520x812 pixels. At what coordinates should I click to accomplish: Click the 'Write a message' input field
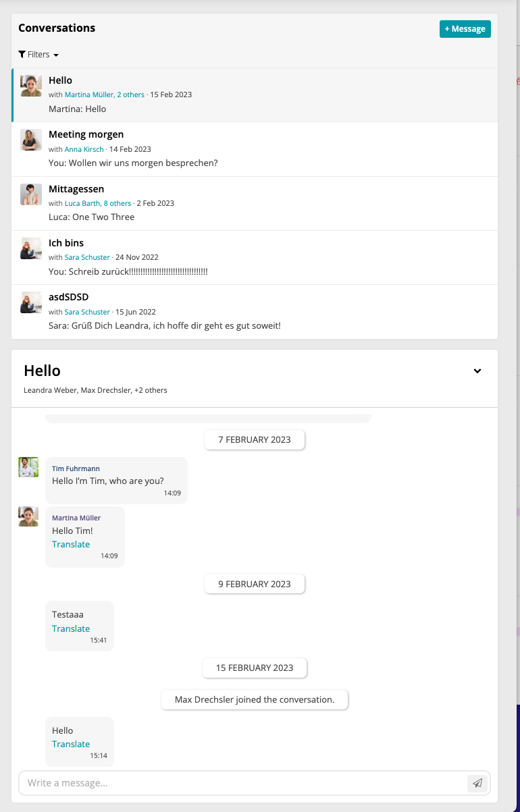coord(203,783)
